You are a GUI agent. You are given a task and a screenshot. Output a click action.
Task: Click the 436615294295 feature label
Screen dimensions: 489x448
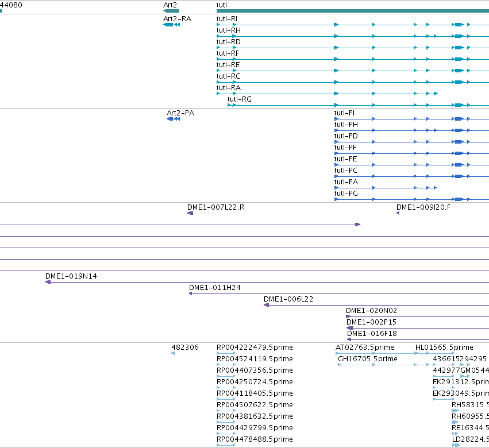click(x=460, y=359)
